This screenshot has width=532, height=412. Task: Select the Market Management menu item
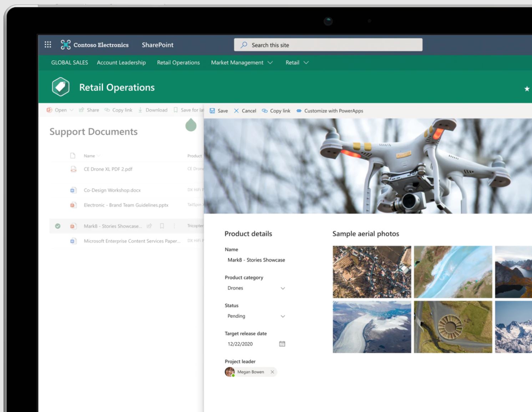pos(237,62)
